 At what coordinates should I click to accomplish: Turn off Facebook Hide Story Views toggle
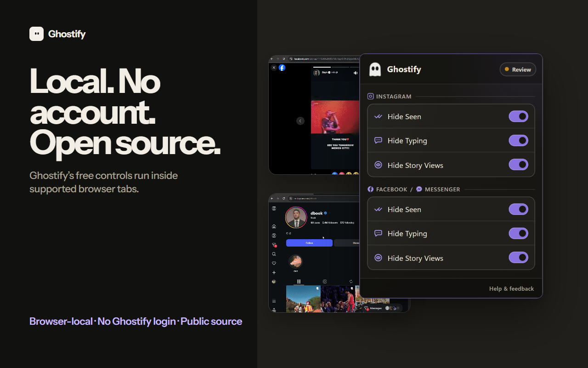click(x=518, y=258)
